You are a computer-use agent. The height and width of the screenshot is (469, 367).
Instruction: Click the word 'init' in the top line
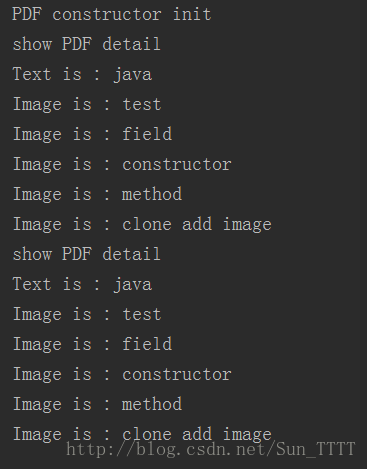point(192,14)
